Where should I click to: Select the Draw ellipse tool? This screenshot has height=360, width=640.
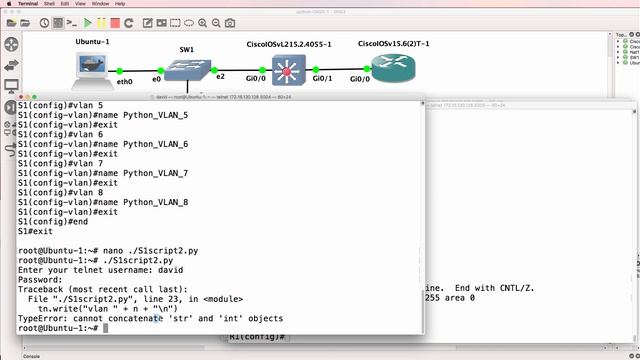[189, 23]
